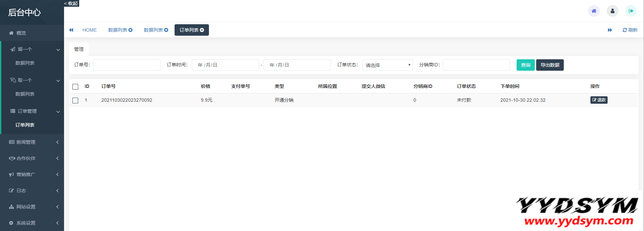Open the user profile icon
This screenshot has width=644, height=231.
[x=612, y=11]
